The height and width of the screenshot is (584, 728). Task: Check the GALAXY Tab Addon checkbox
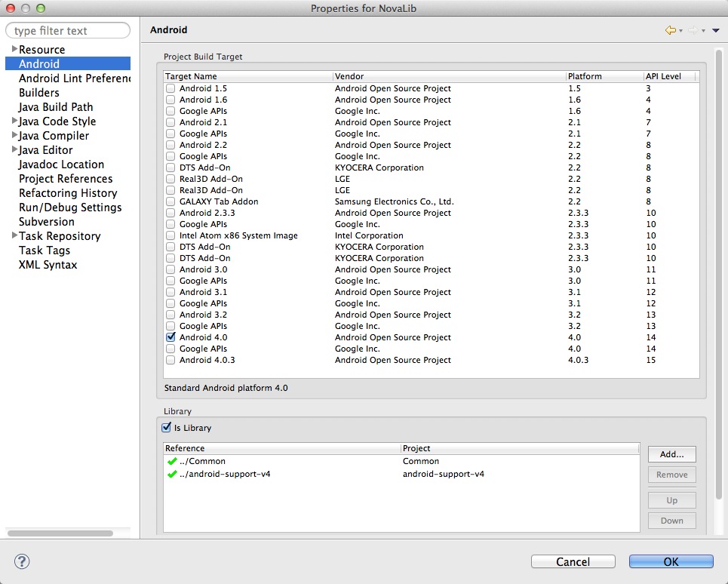click(170, 201)
